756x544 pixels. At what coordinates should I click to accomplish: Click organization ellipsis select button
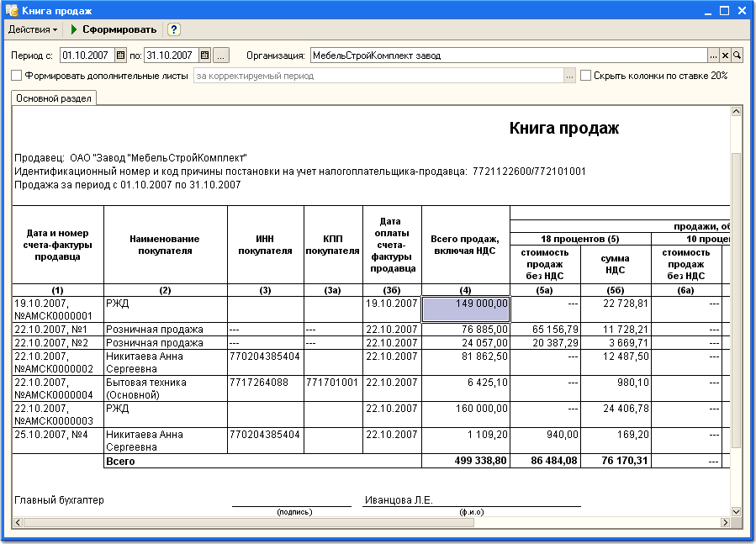coord(714,55)
